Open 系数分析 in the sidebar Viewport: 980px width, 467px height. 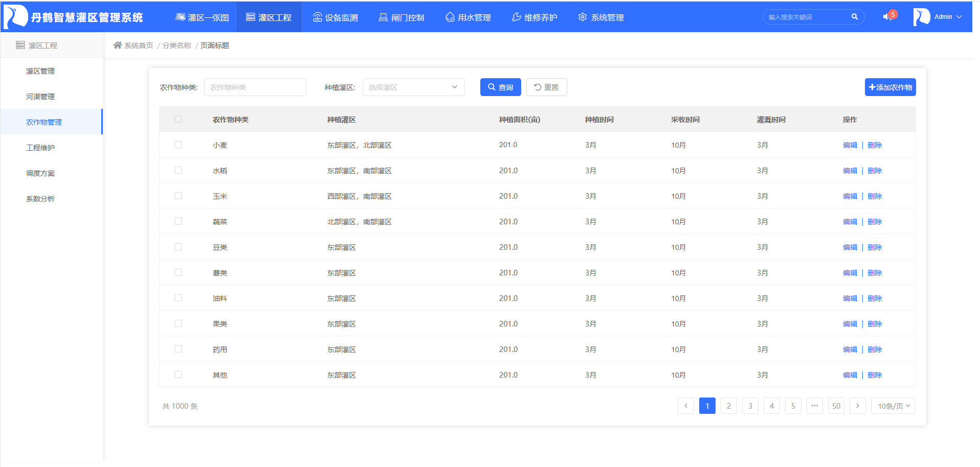[x=51, y=198]
